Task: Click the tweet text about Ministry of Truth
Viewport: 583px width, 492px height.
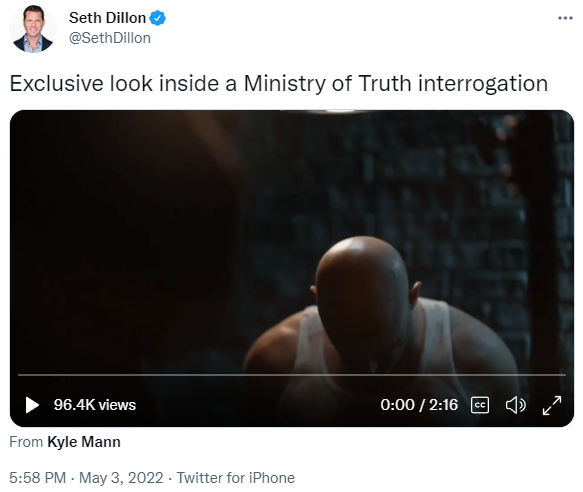Action: pos(278,83)
